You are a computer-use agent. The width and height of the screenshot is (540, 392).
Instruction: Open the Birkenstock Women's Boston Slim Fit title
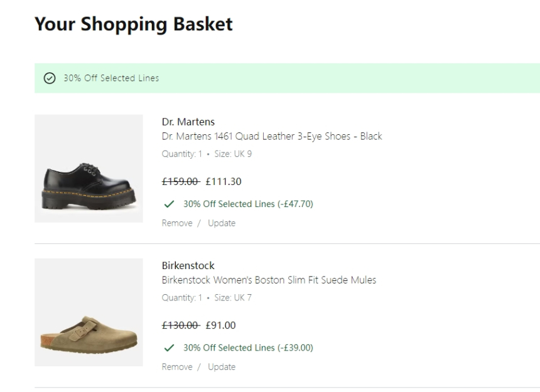coord(269,280)
